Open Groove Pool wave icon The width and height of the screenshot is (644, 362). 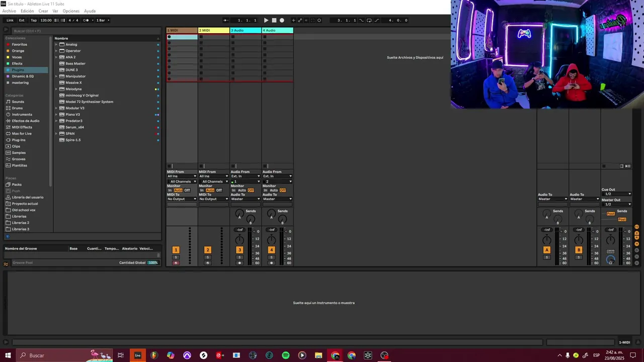pos(6,263)
